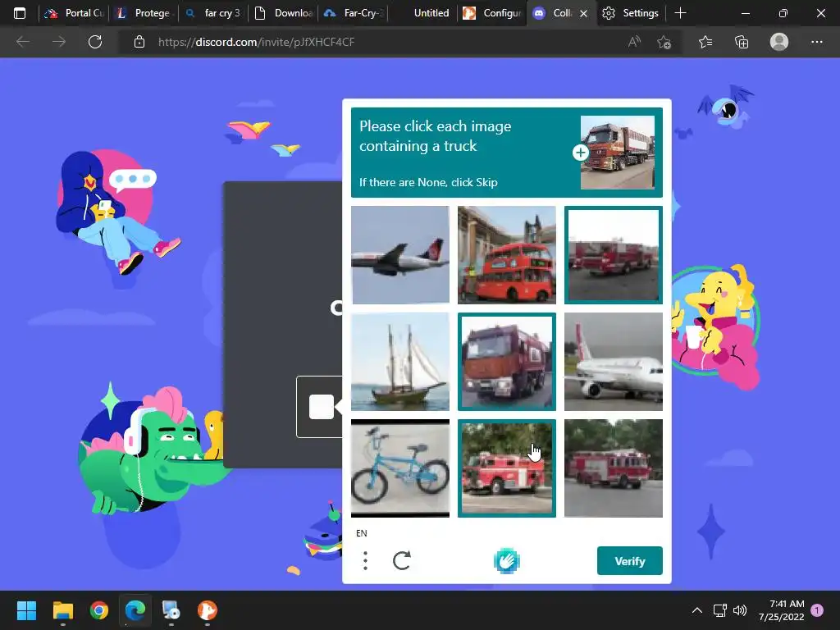
Task: Open Microsoft Edge from taskbar
Action: [x=135, y=610]
